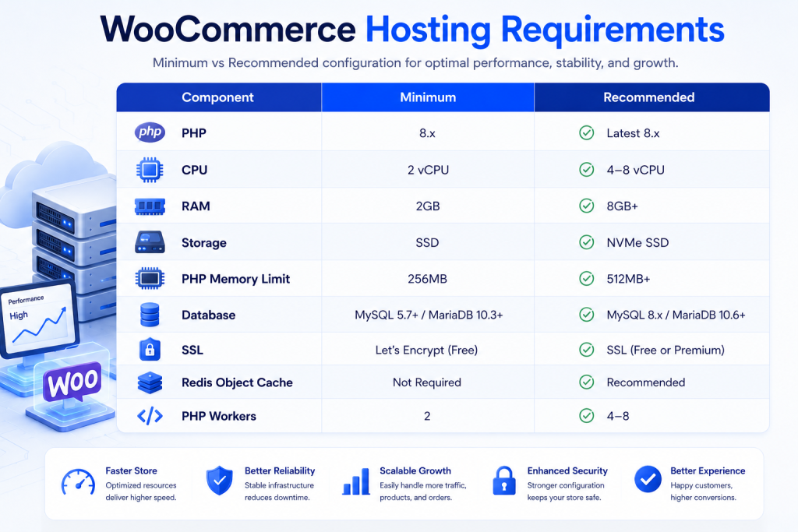798x532 pixels.
Task: Click the PHP logo icon in the table
Action: (150, 132)
